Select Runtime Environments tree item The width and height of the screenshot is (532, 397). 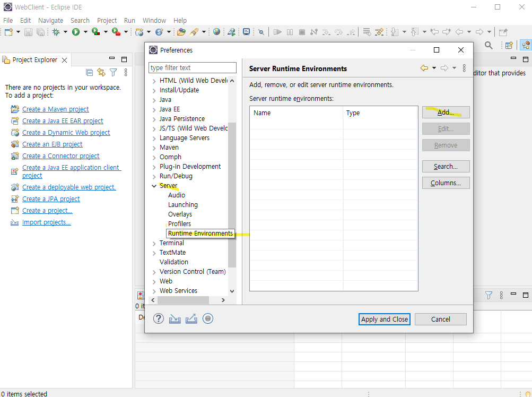point(200,234)
